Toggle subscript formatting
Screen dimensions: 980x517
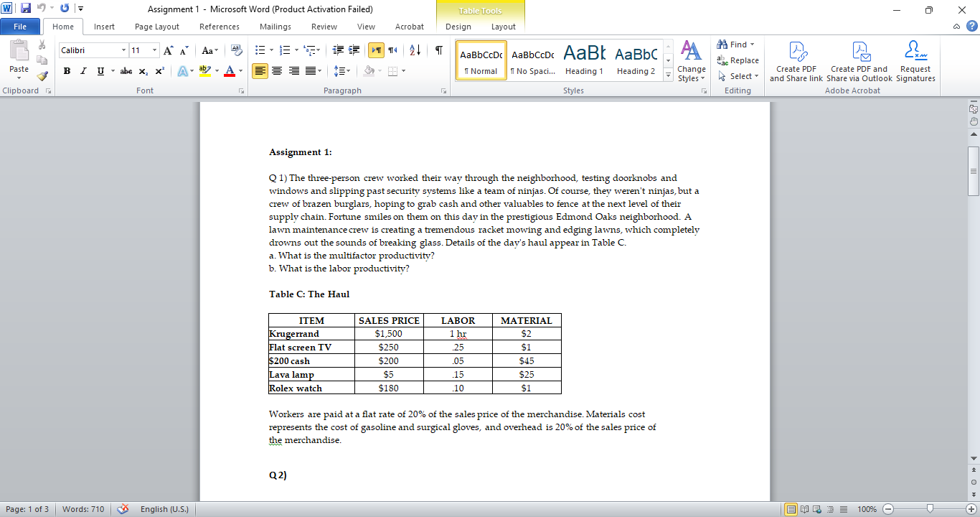pyautogui.click(x=143, y=71)
